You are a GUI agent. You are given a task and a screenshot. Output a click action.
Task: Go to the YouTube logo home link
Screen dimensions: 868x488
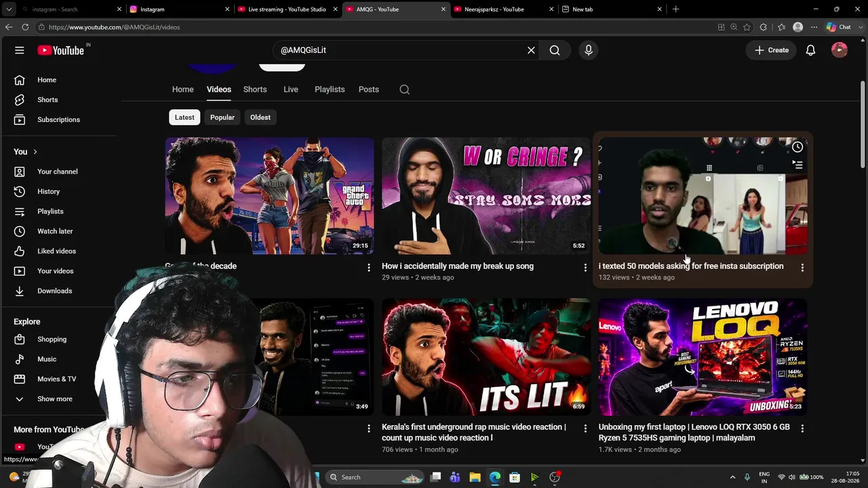click(61, 50)
